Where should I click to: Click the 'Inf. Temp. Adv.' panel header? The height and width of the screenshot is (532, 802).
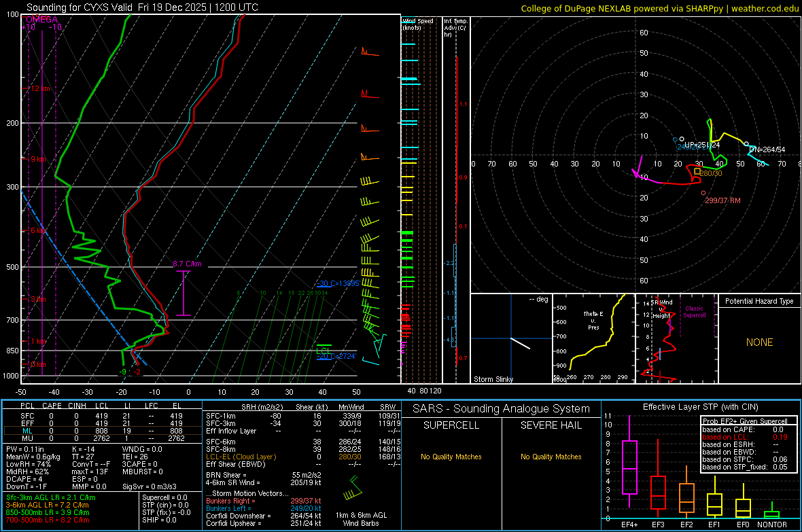(455, 28)
